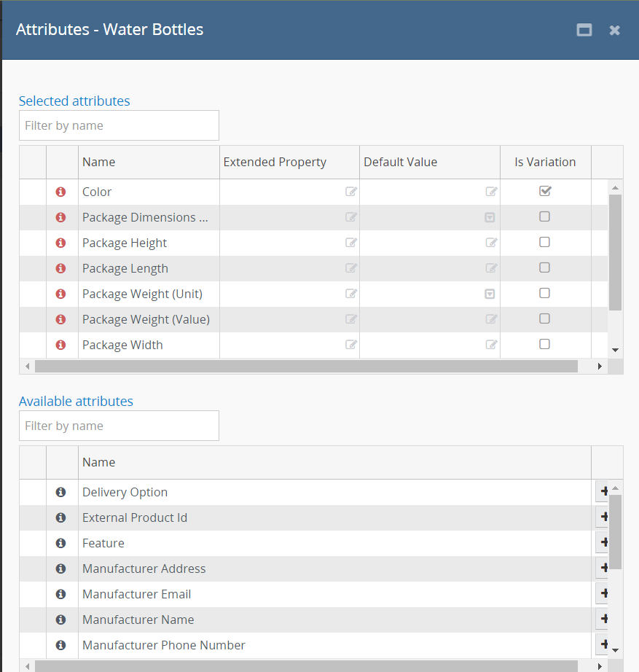Enable Is Variation for Package Height
Image resolution: width=639 pixels, height=672 pixels.
(544, 242)
